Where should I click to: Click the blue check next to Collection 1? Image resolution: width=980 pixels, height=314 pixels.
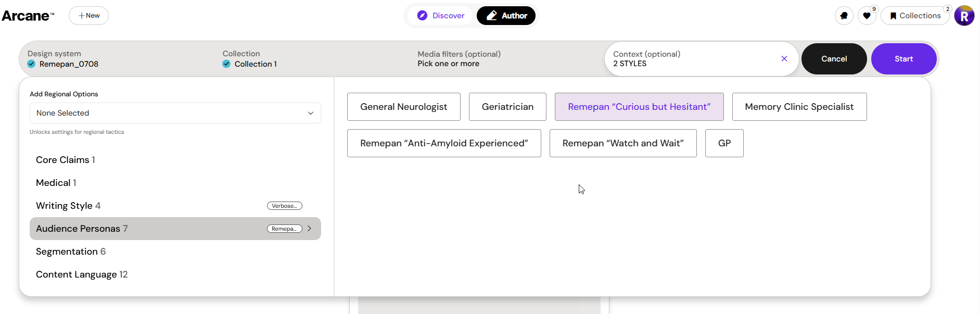pyautogui.click(x=226, y=64)
